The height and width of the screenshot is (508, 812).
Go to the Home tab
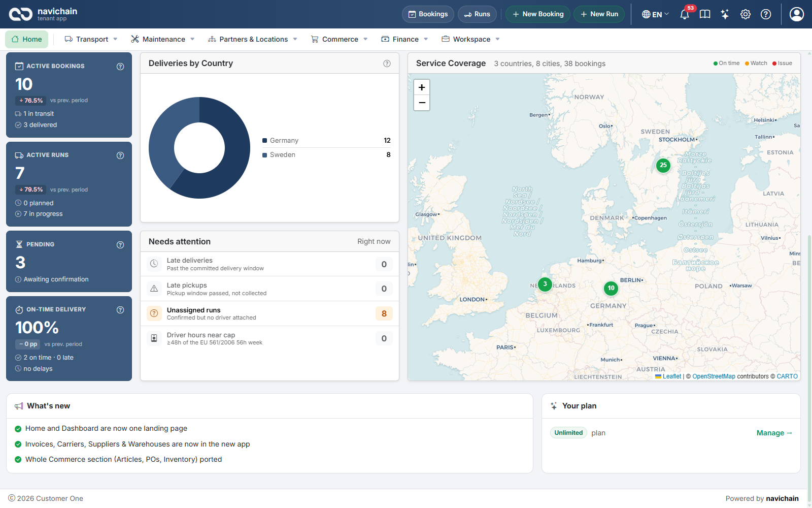pos(27,39)
